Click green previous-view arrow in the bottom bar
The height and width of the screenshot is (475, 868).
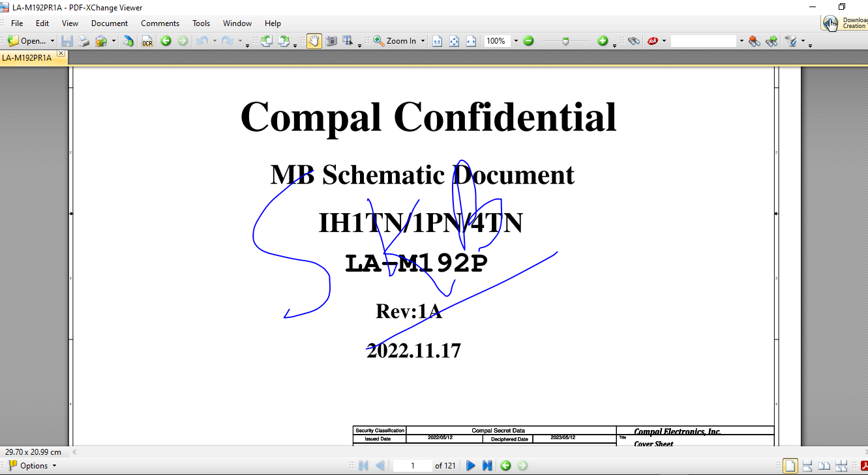pos(505,466)
